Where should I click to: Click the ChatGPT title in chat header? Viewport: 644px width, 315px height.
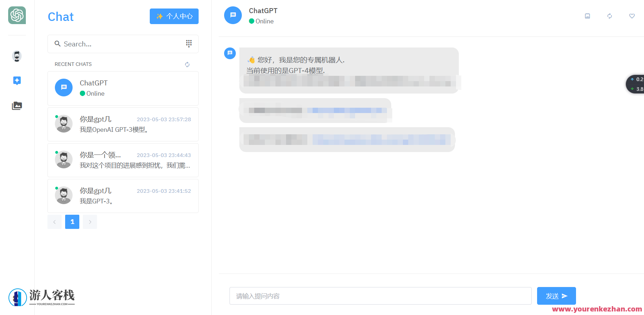coord(263,11)
